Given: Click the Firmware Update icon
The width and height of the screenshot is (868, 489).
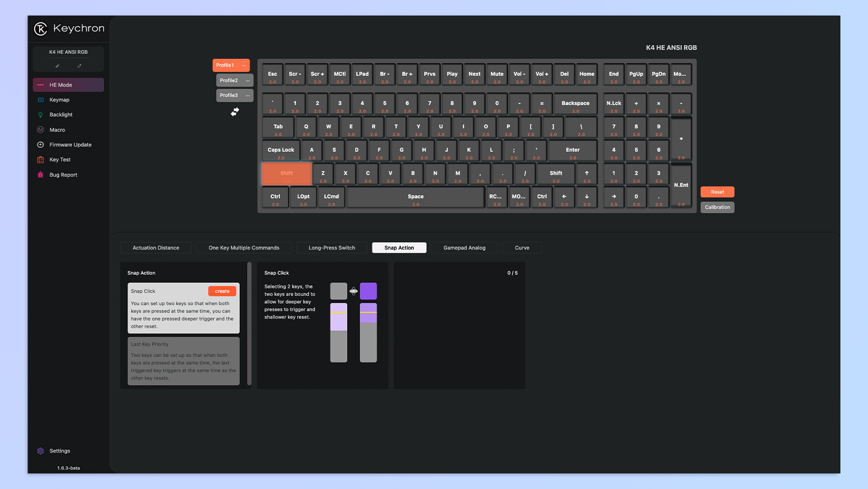Looking at the screenshot, I should click(x=40, y=145).
